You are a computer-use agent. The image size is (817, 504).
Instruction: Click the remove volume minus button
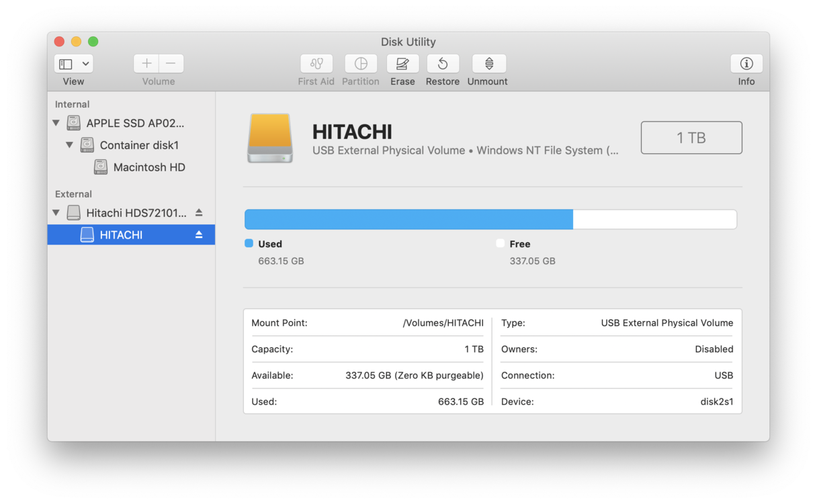pos(171,63)
